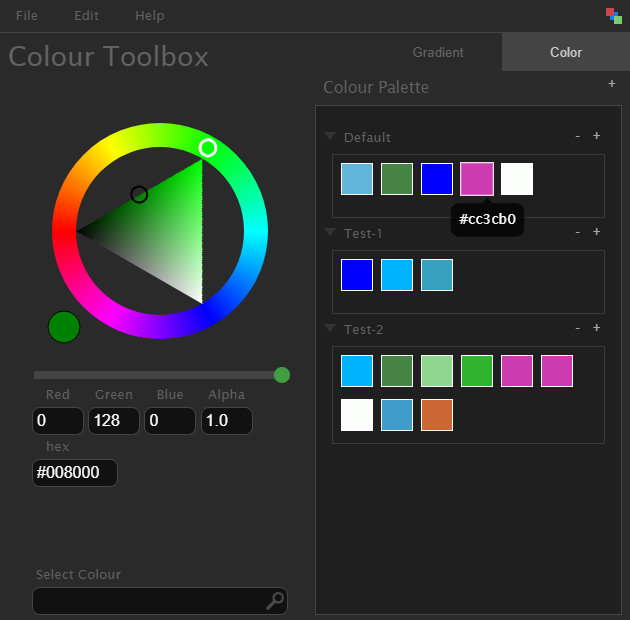
Task: Click the alpha slider green handle
Action: [x=282, y=375]
